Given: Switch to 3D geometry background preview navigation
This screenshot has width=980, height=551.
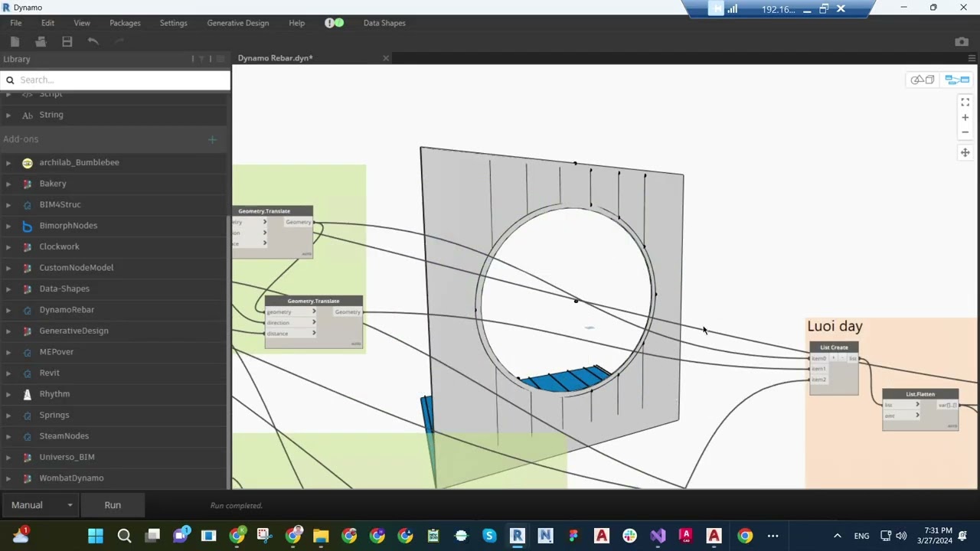Looking at the screenshot, I should (923, 80).
